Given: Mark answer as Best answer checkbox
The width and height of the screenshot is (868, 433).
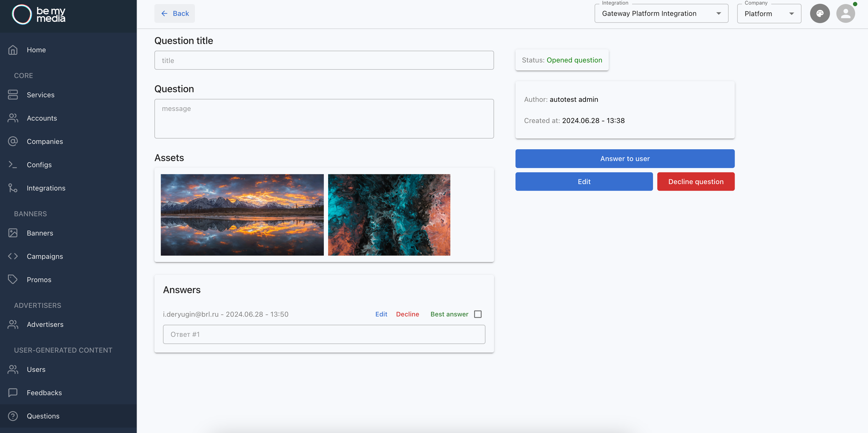Looking at the screenshot, I should point(478,314).
